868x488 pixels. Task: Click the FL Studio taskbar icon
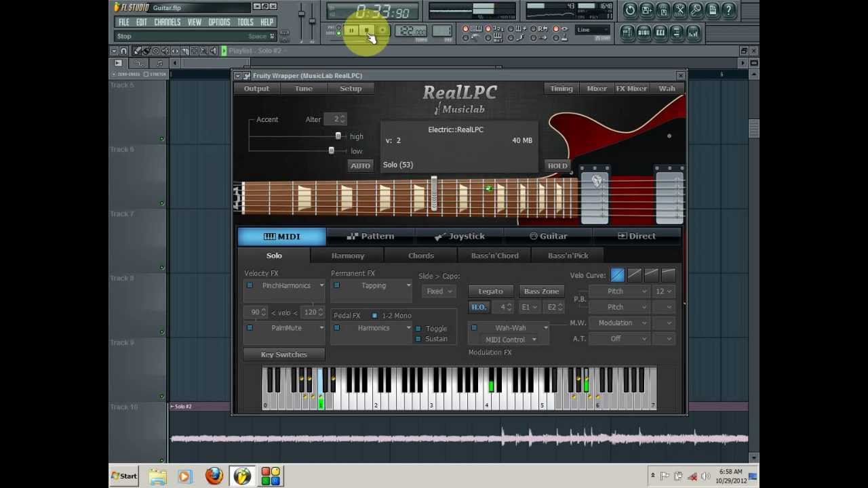pyautogui.click(x=242, y=476)
